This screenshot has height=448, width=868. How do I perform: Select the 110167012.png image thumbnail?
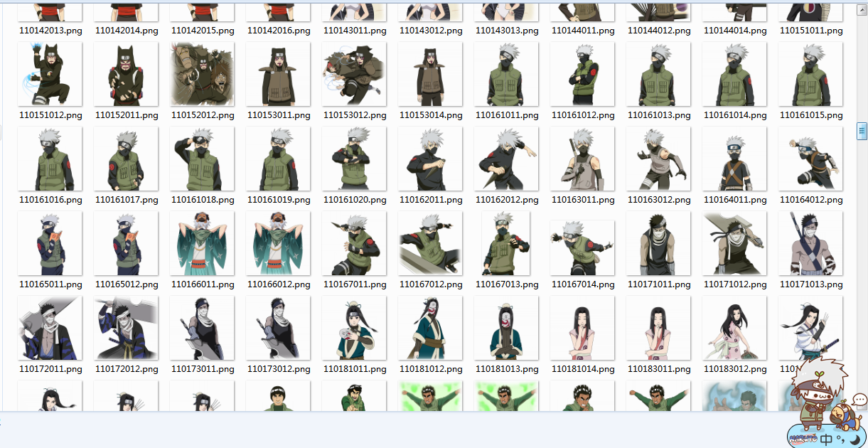coord(430,244)
